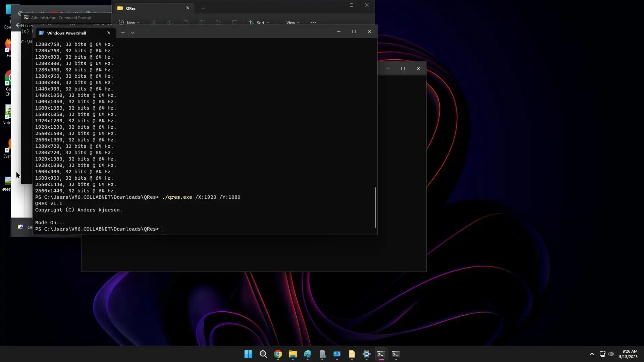Click the browser back arrow

(x=18, y=25)
